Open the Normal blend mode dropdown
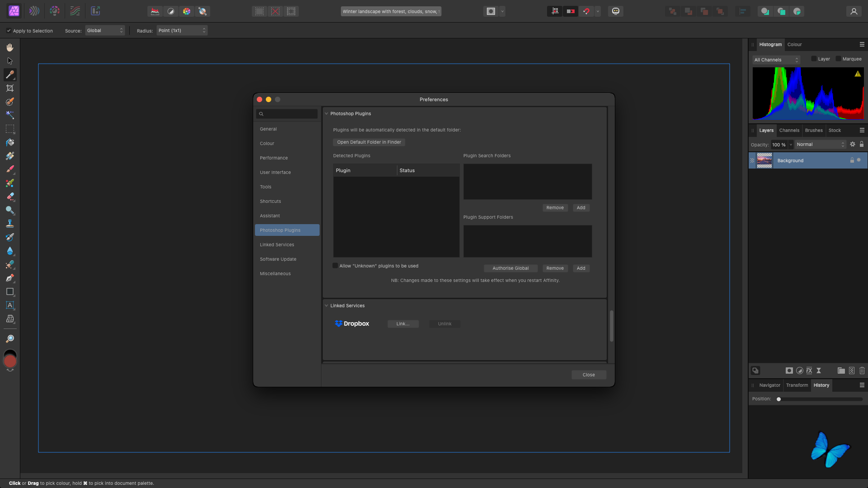This screenshot has width=868, height=488. pyautogui.click(x=820, y=145)
